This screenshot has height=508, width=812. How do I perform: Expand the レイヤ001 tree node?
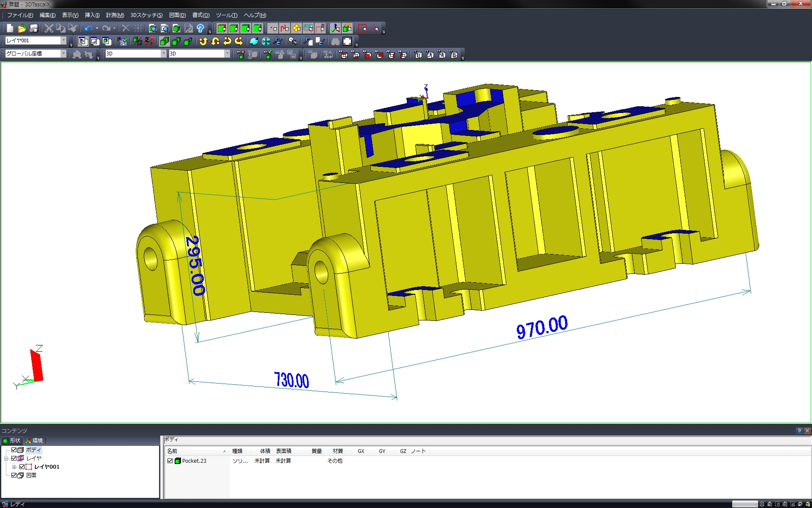coord(14,467)
